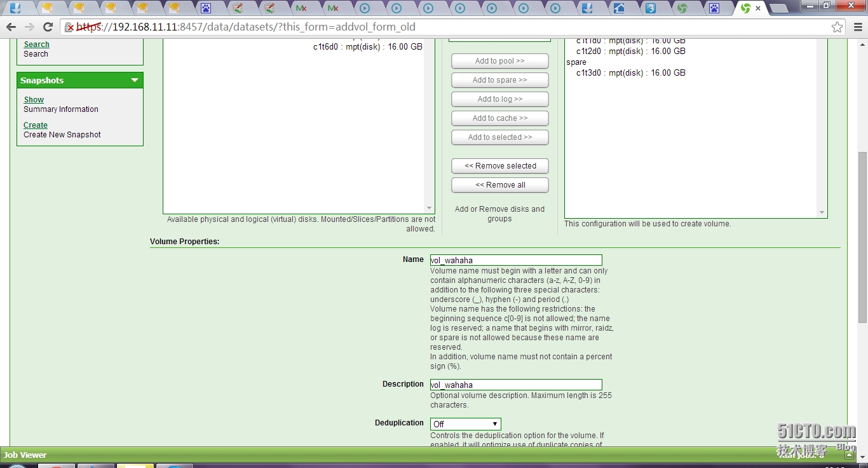Open Show summary information link
Screen dimensions: 868x468
point(34,100)
